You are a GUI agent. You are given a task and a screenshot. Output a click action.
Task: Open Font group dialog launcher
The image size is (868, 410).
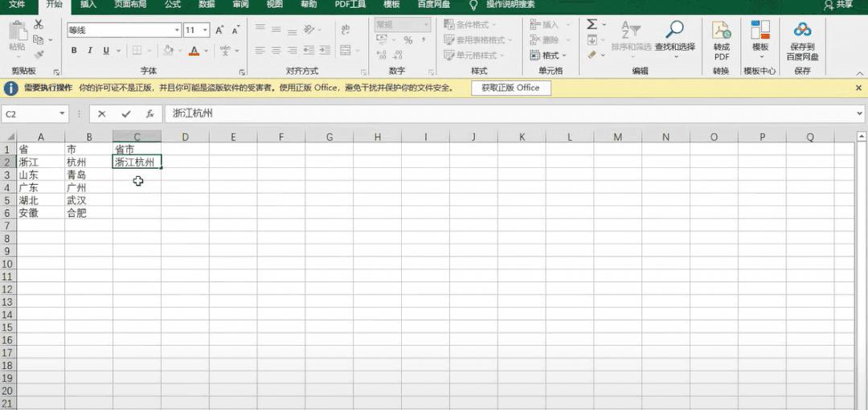(242, 72)
